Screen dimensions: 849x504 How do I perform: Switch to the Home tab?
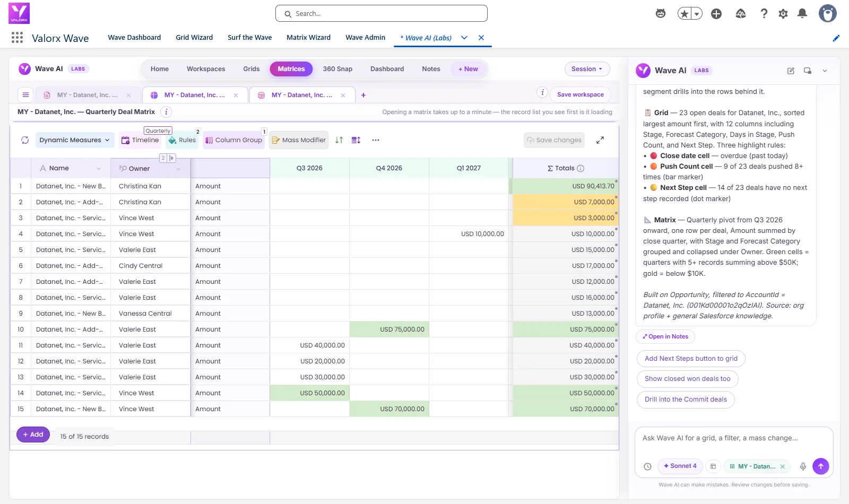(160, 69)
